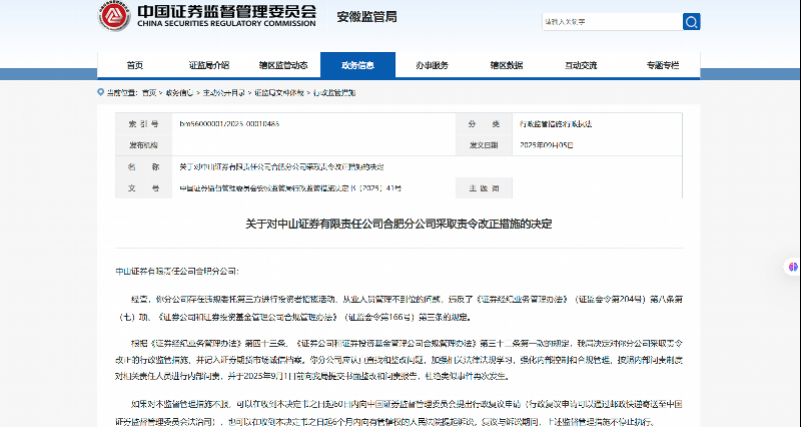Click the paragraph beginning 如果对本监督管理措施不服
The height and width of the screenshot is (427, 801).
[399, 413]
